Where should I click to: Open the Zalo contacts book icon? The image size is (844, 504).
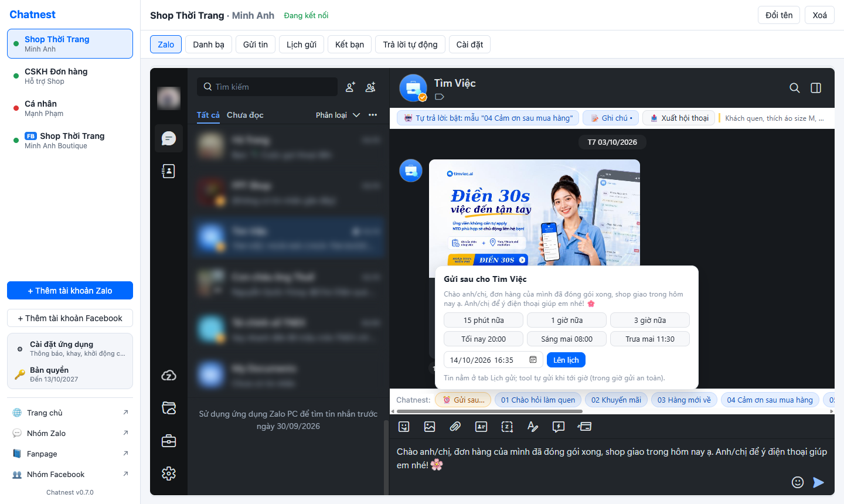[x=169, y=171]
